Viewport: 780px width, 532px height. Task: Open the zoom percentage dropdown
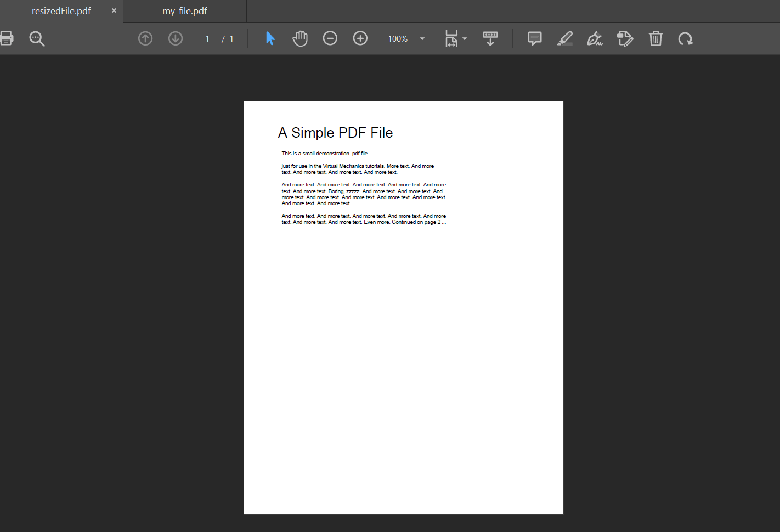(422, 38)
